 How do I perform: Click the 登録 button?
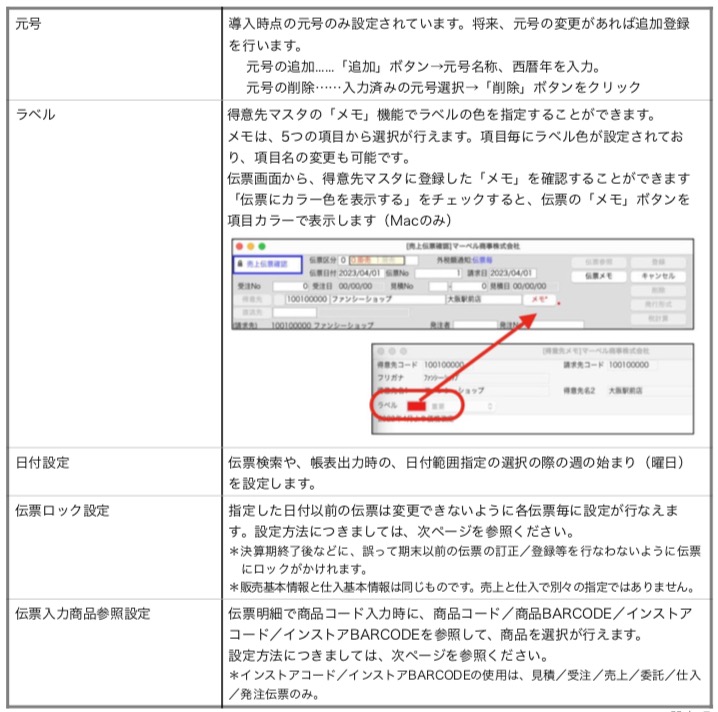point(655,260)
